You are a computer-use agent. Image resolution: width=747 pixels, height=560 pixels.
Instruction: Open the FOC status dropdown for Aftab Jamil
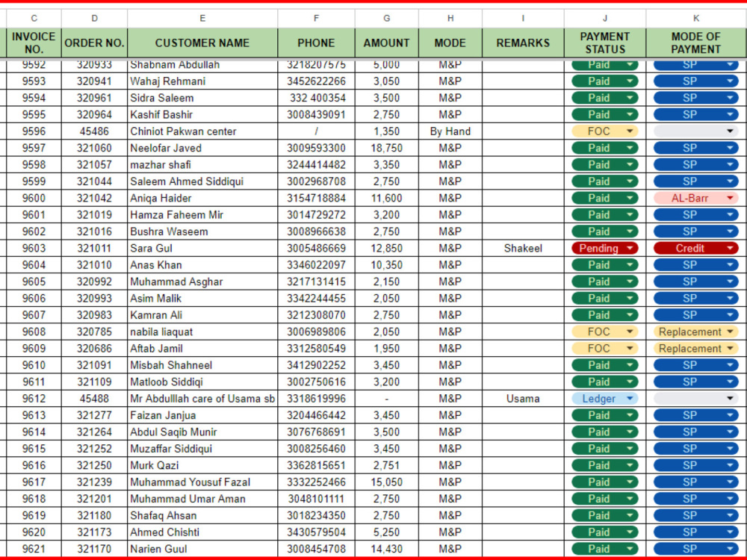[x=604, y=349]
